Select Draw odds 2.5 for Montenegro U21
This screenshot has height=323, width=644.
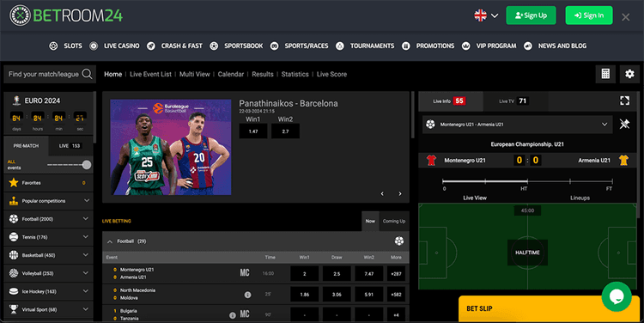coord(337,274)
